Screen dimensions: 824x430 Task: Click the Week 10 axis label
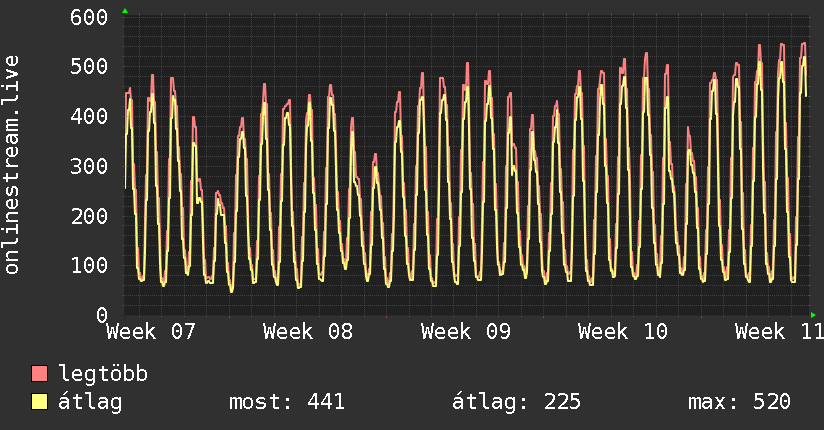[623, 332]
